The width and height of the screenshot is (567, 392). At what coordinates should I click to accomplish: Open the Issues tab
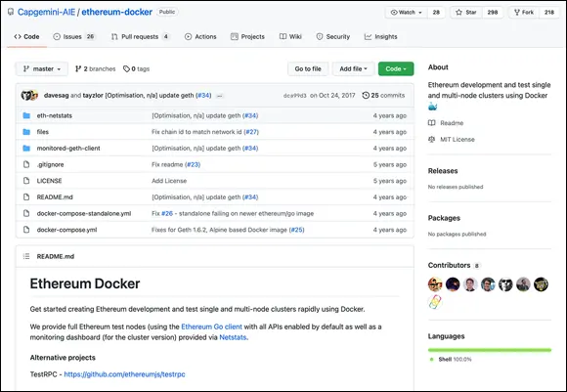tap(74, 36)
